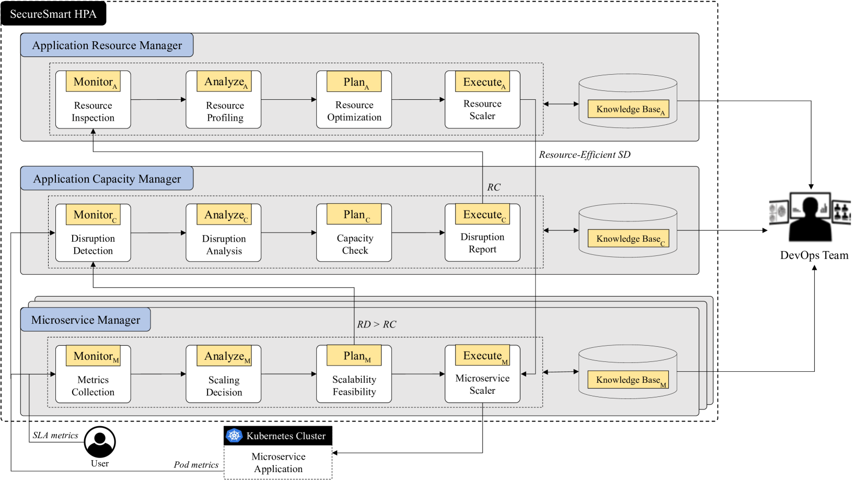Click the yellow Analyze C label
This screenshot has width=868, height=481.
coord(224,215)
